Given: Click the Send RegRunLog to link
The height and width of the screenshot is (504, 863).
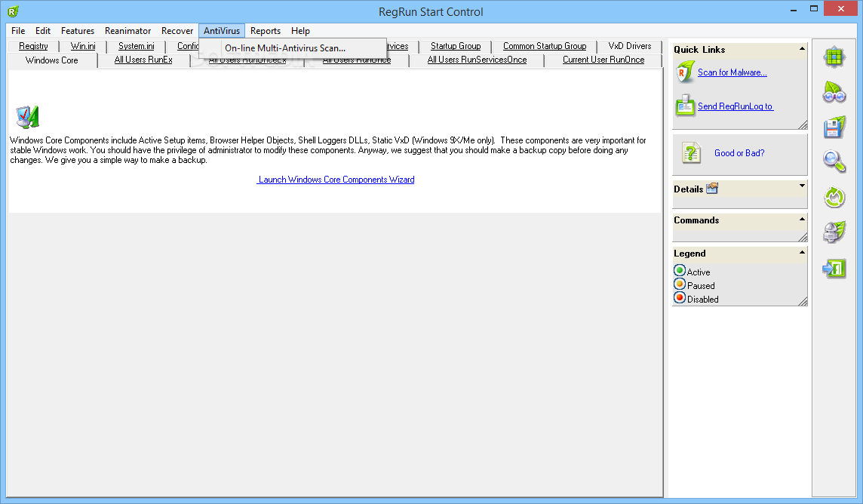Looking at the screenshot, I should tap(736, 106).
